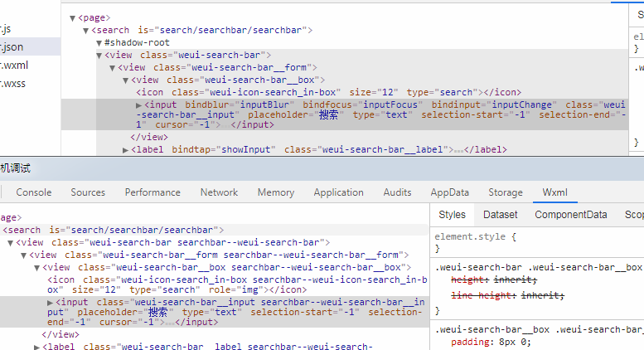Expand the label bindtap showInput node
Viewport: 644px width, 350px height.
(126, 150)
